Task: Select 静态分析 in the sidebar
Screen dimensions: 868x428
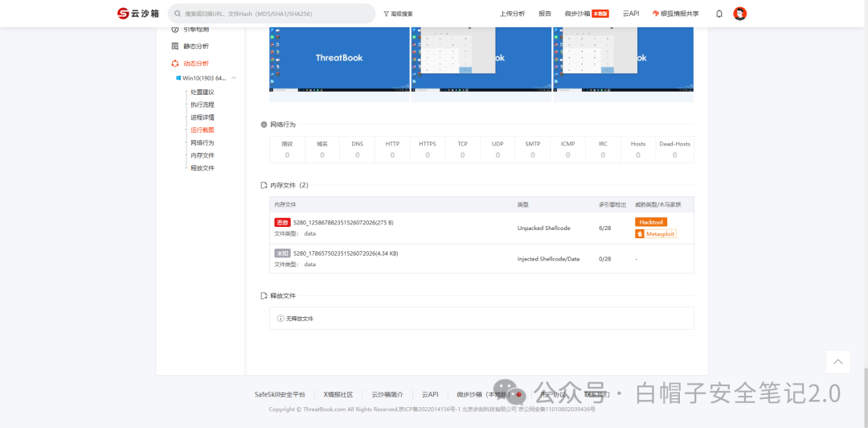Action: [196, 46]
